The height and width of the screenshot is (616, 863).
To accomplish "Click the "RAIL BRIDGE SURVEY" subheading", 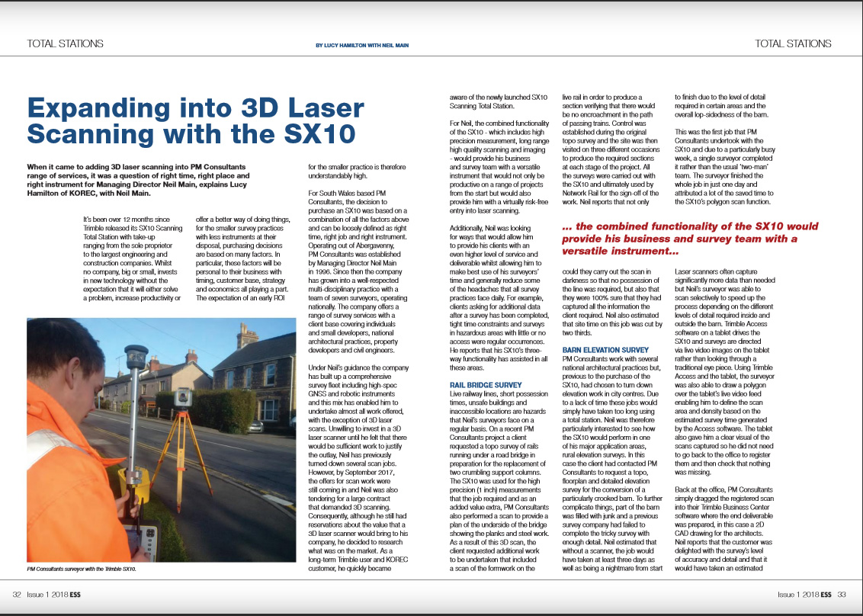I will tap(486, 385).
